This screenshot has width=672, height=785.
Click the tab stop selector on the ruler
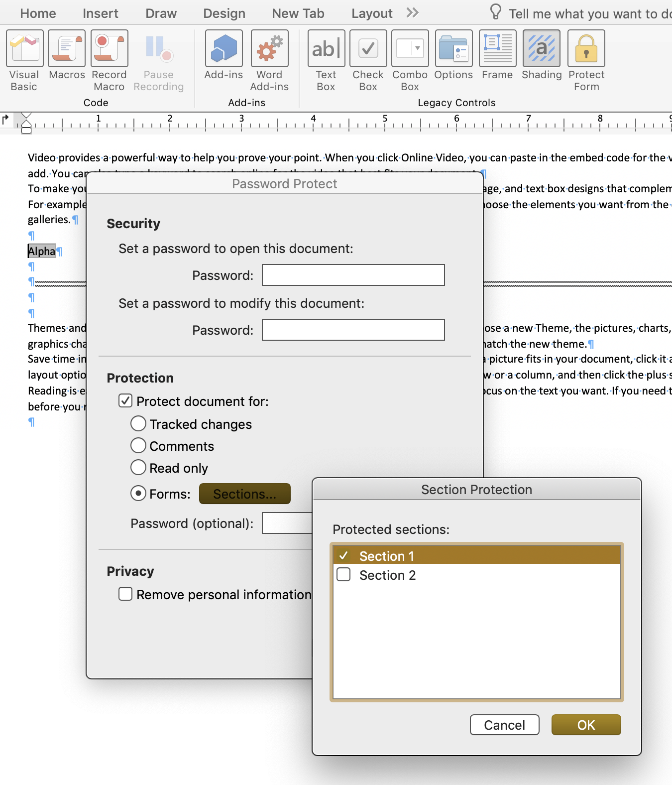(x=5, y=119)
